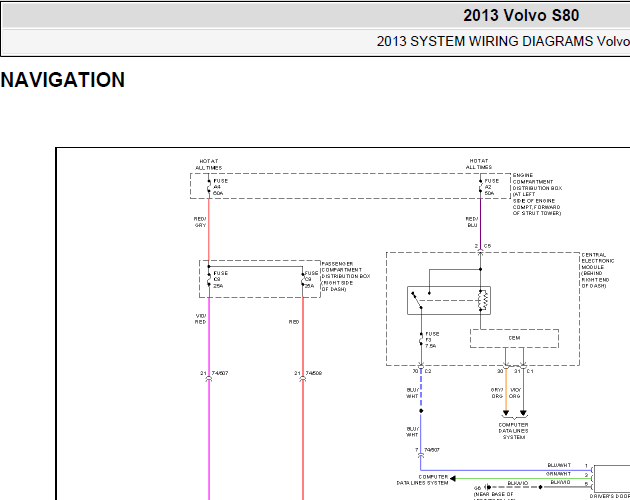
Task: Click the BLK/VIO label at pin 5
Action: tap(560, 482)
